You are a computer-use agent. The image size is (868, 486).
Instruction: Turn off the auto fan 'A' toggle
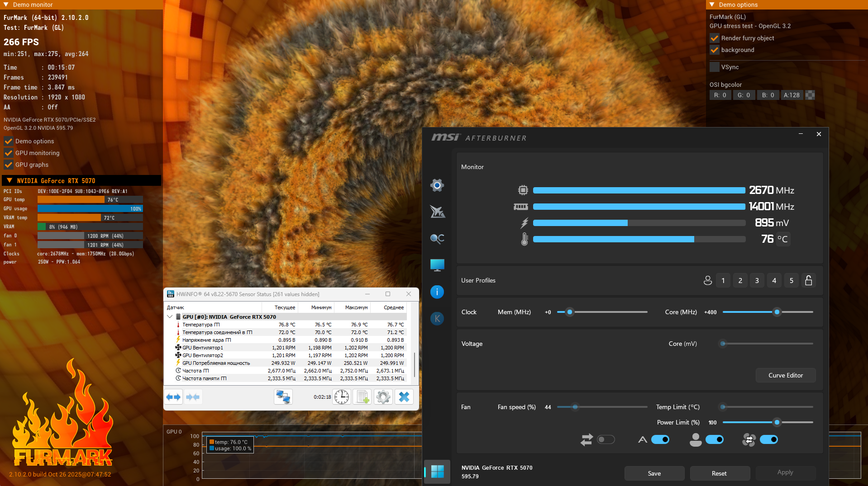pos(660,439)
